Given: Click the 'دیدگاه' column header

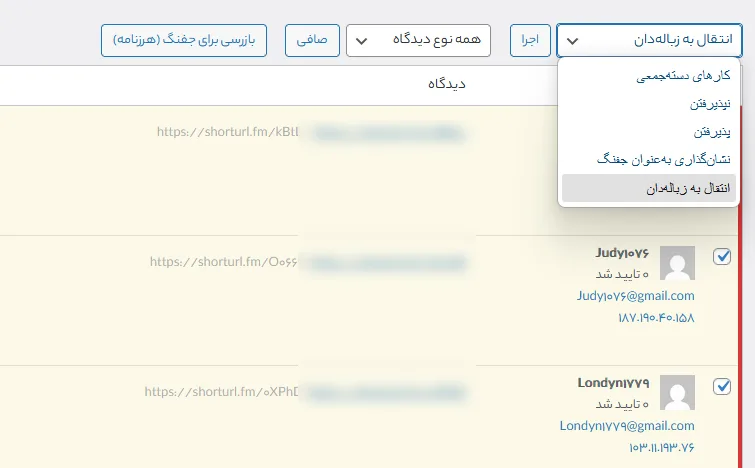Looking at the screenshot, I should tap(447, 84).
